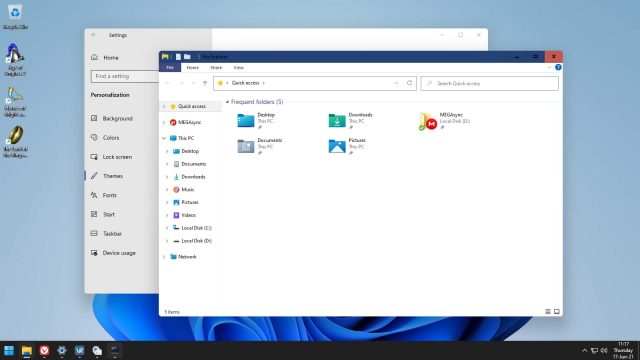
Task: Go up one level with the Up arrow
Action: tap(205, 83)
